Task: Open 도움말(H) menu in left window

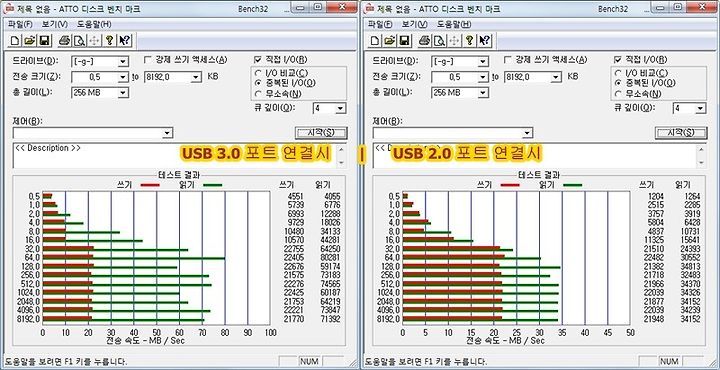Action: pyautogui.click(x=94, y=24)
